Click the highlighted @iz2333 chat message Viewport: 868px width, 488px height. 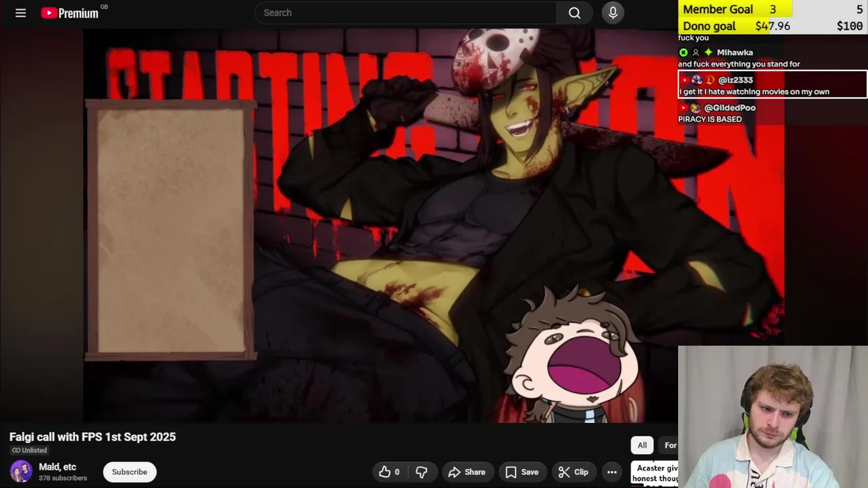coord(772,85)
